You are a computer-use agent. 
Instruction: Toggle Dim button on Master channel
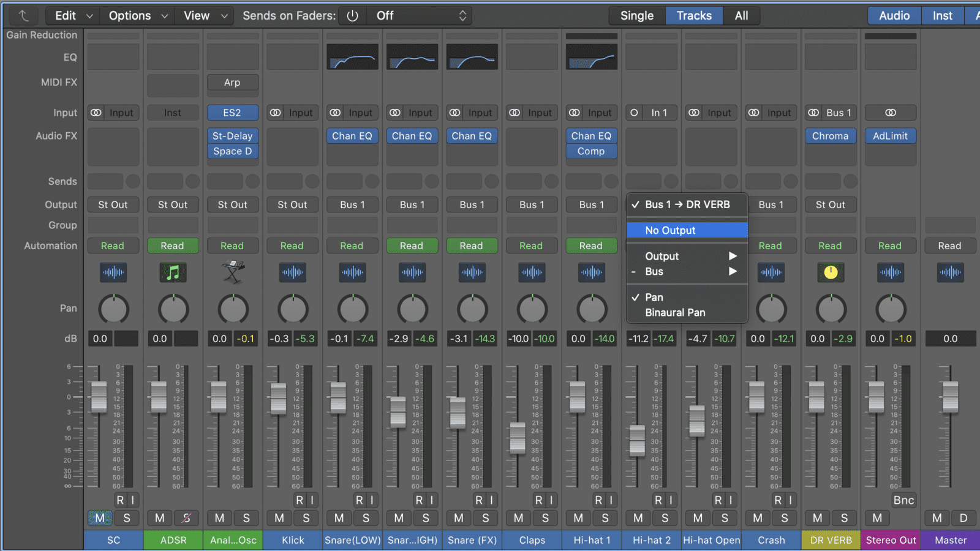pyautogui.click(x=963, y=518)
